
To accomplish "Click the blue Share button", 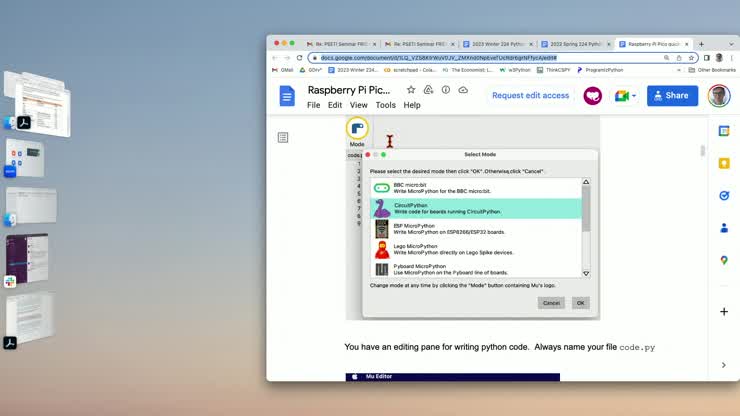I will (x=671, y=96).
